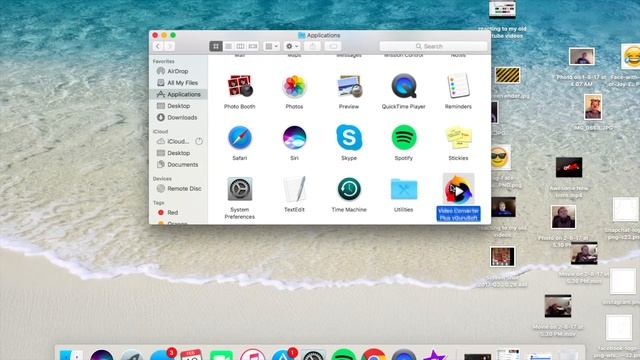Click the "System Preferences" name label
Screen dimensions: 640x360
pyautogui.click(x=240, y=213)
